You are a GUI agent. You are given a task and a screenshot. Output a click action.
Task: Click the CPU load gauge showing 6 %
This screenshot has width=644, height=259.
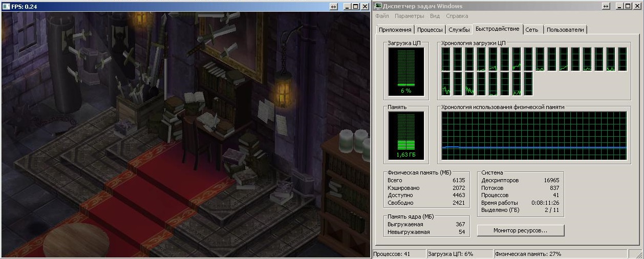[406, 72]
